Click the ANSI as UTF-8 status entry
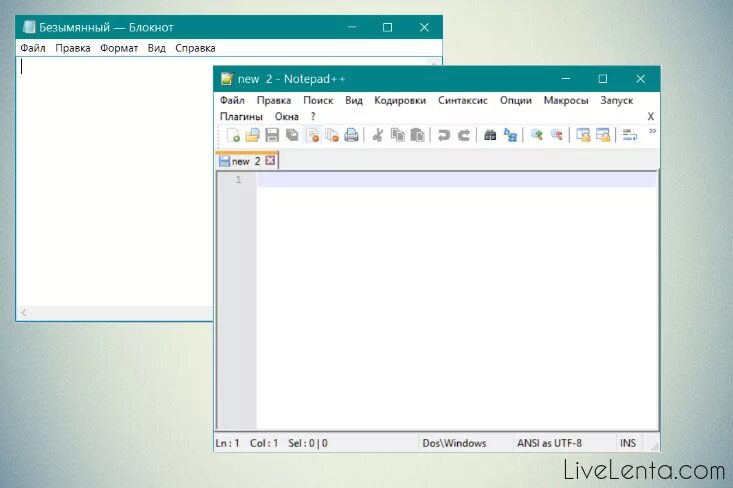 point(549,443)
